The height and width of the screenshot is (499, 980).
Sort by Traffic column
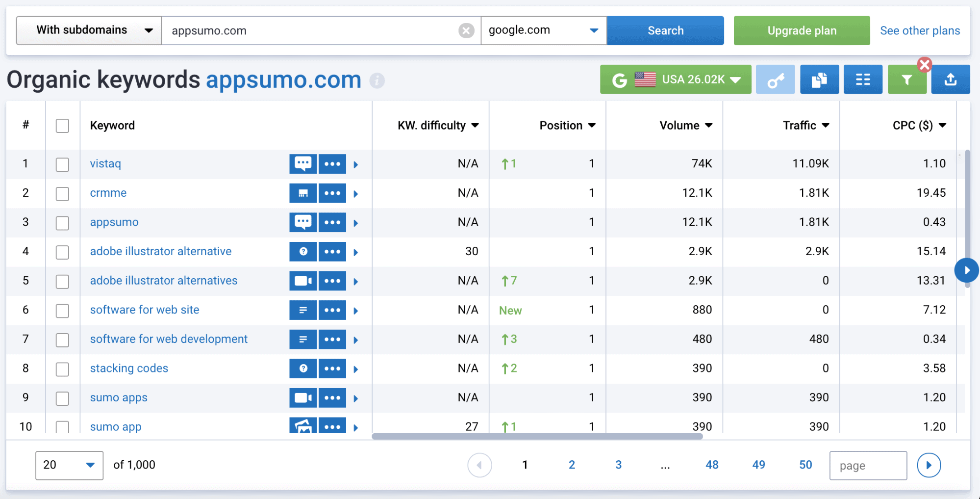(x=806, y=126)
